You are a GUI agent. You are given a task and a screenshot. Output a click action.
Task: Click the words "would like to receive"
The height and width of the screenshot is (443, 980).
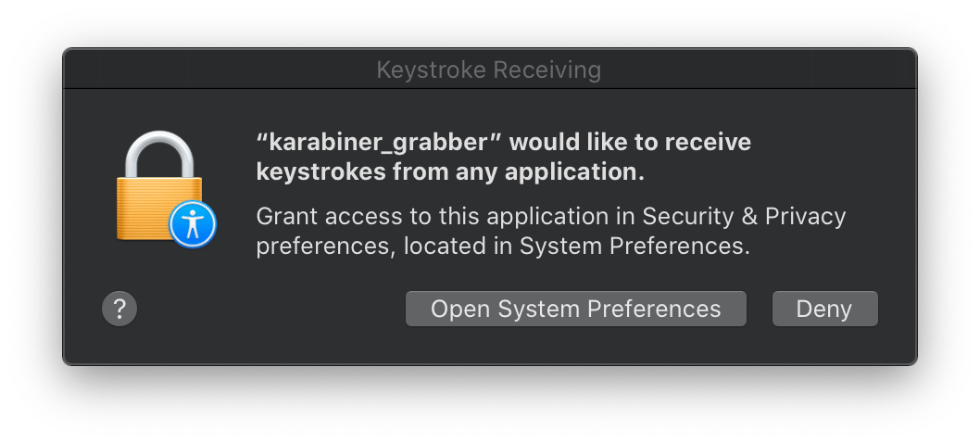click(630, 142)
